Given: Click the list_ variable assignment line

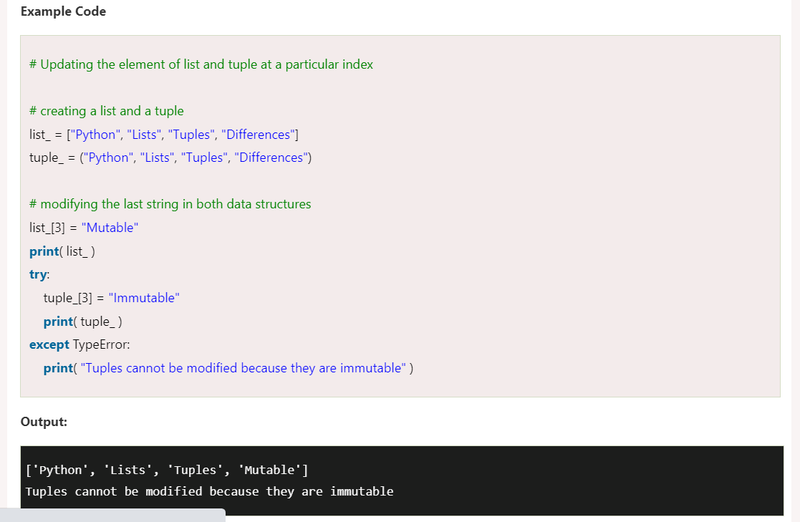Looking at the screenshot, I should [164, 134].
